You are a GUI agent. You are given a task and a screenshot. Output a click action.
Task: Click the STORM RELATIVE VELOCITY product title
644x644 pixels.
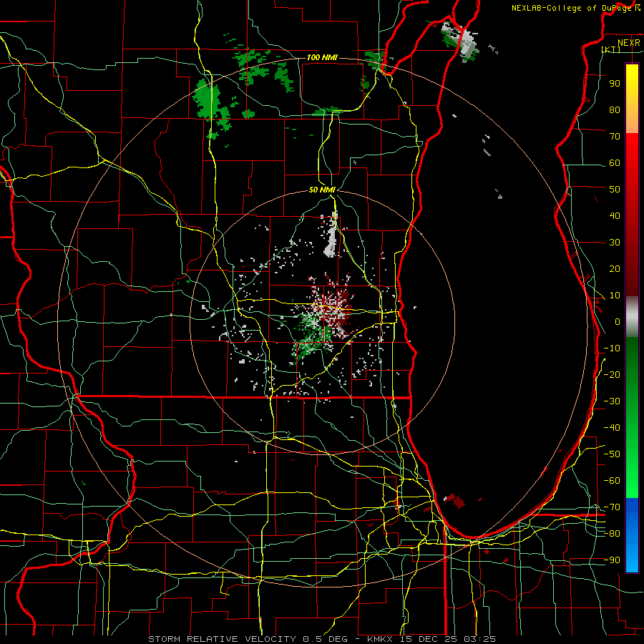(x=223, y=639)
